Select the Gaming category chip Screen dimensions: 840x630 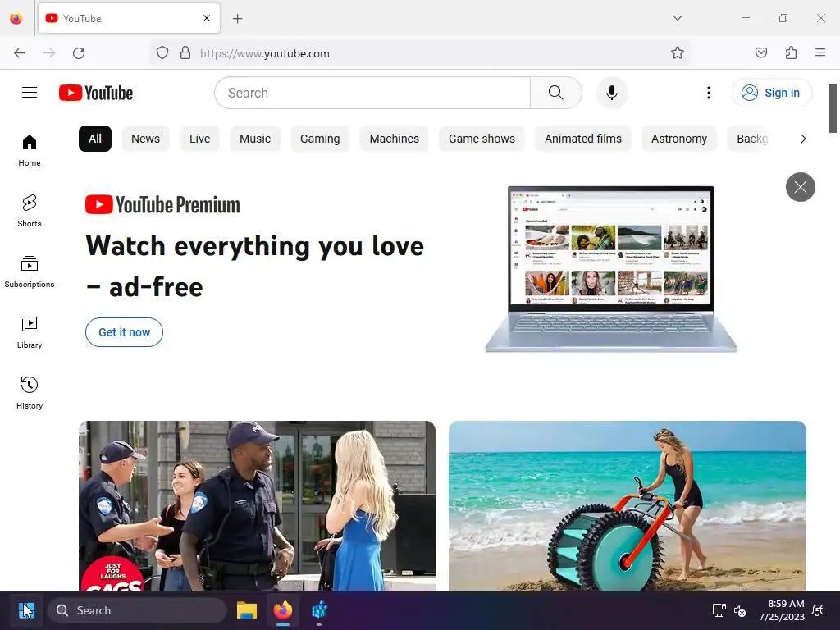point(320,139)
